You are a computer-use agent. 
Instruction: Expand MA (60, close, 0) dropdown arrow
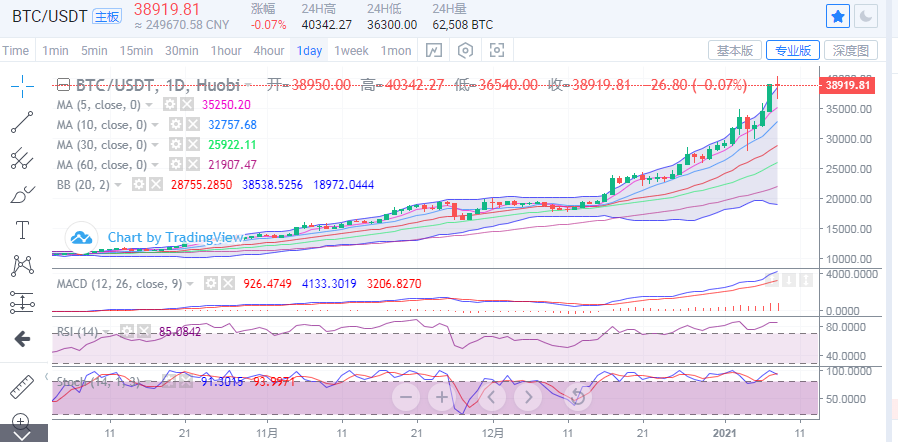pyautogui.click(x=156, y=165)
